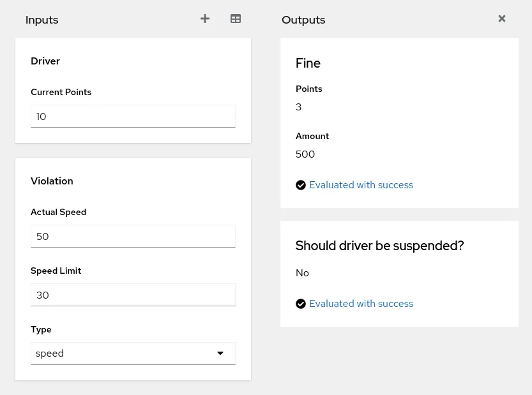Click the Should driver be suspended heading
The width and height of the screenshot is (532, 395).
point(379,246)
